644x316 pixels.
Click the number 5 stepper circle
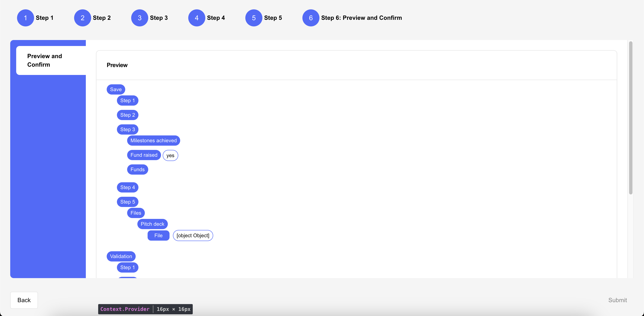coord(253,18)
